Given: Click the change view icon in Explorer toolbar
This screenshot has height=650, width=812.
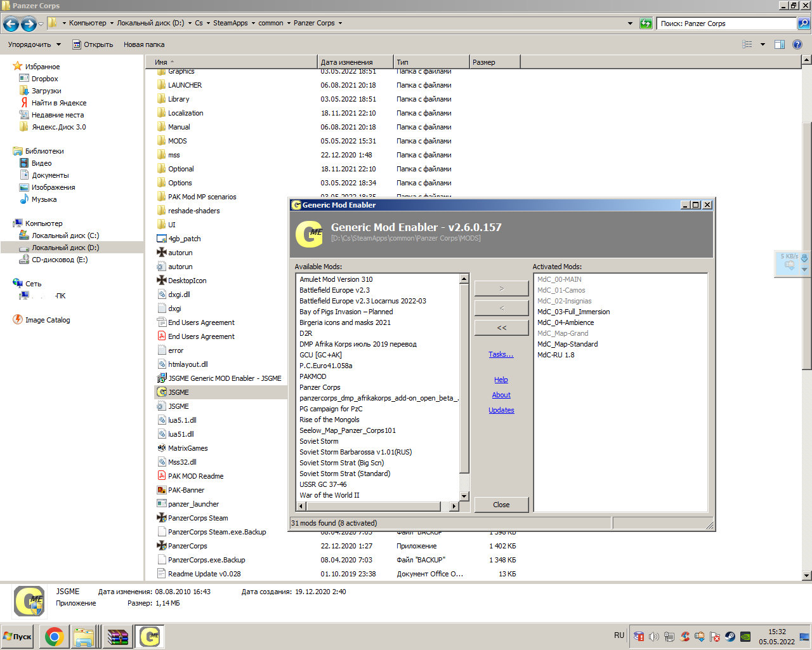Looking at the screenshot, I should tap(747, 44).
